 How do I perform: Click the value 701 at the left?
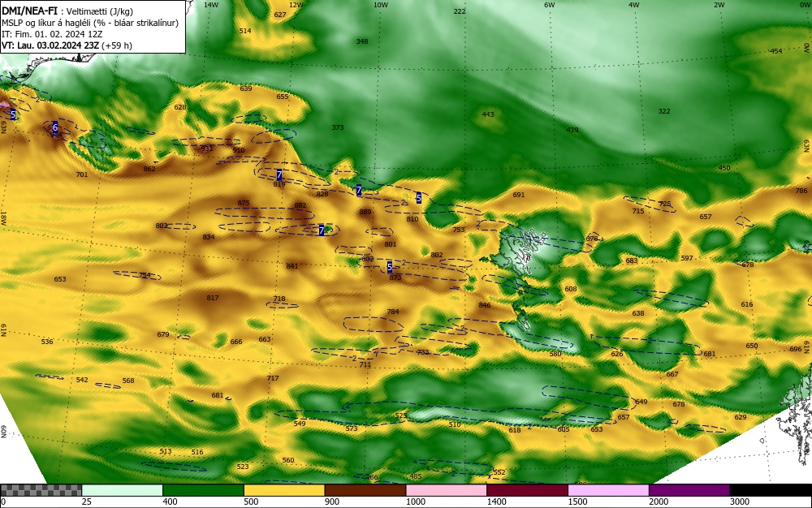pos(82,174)
